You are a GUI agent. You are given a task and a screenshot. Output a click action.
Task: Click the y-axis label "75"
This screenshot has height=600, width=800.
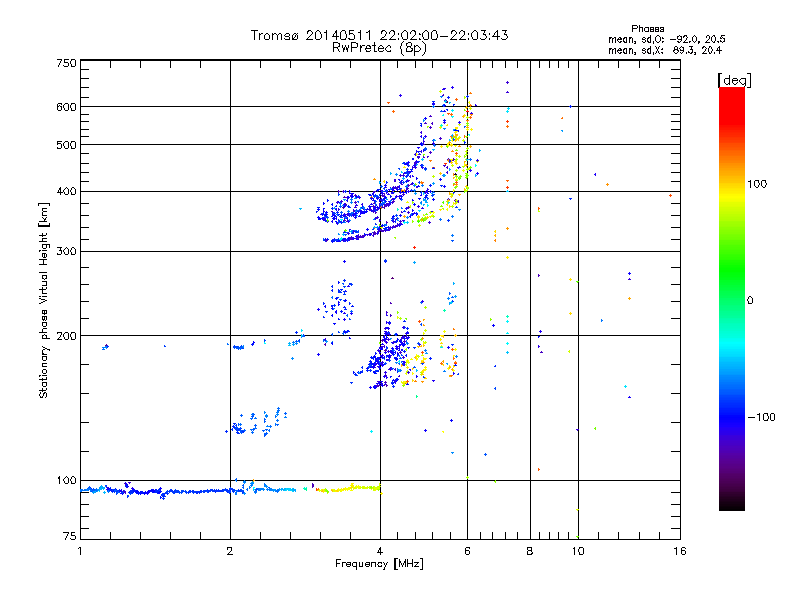point(70,536)
